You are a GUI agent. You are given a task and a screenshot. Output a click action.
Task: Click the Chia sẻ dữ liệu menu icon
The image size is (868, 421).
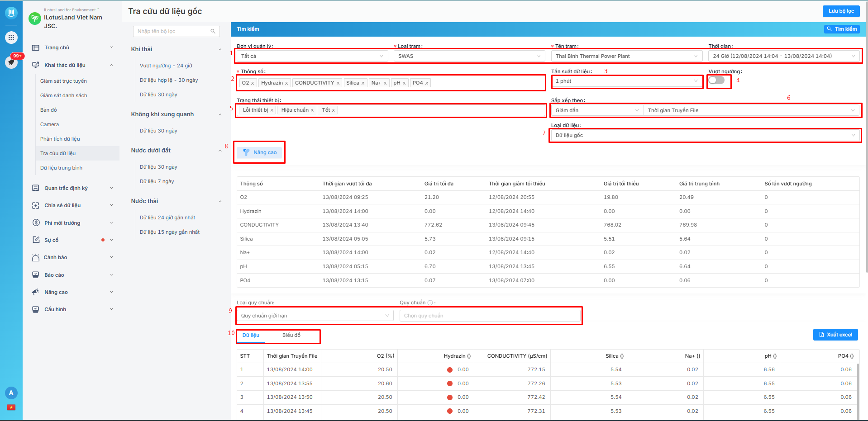[x=36, y=205]
